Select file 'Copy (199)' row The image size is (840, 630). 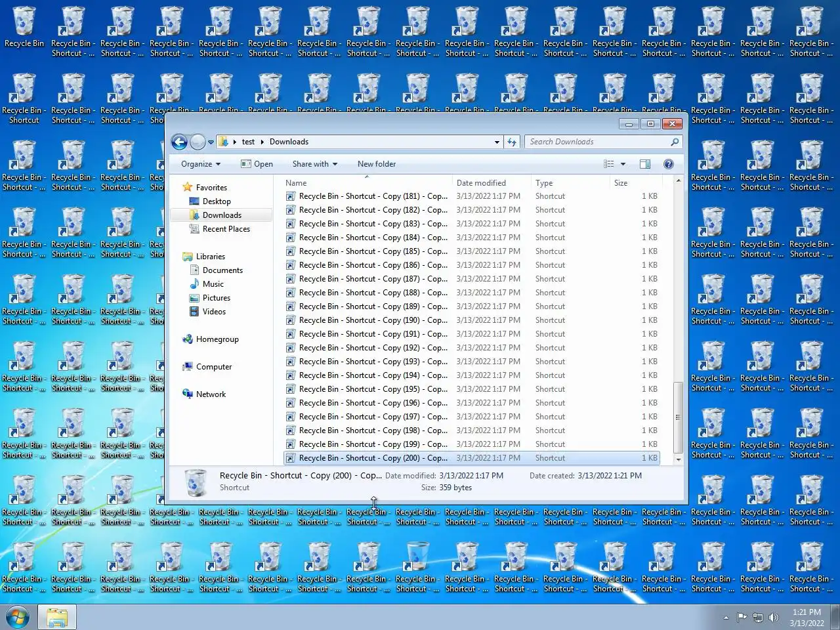[471, 444]
